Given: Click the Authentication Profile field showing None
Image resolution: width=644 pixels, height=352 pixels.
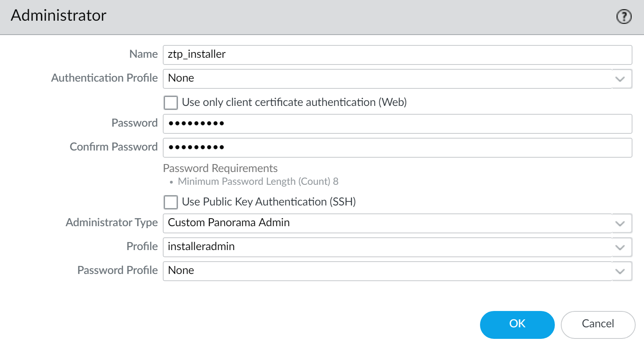Looking at the screenshot, I should click(387, 78).
